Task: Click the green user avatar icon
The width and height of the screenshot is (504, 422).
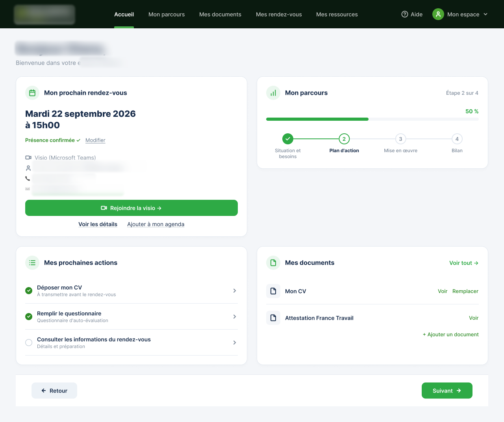Action: click(438, 14)
